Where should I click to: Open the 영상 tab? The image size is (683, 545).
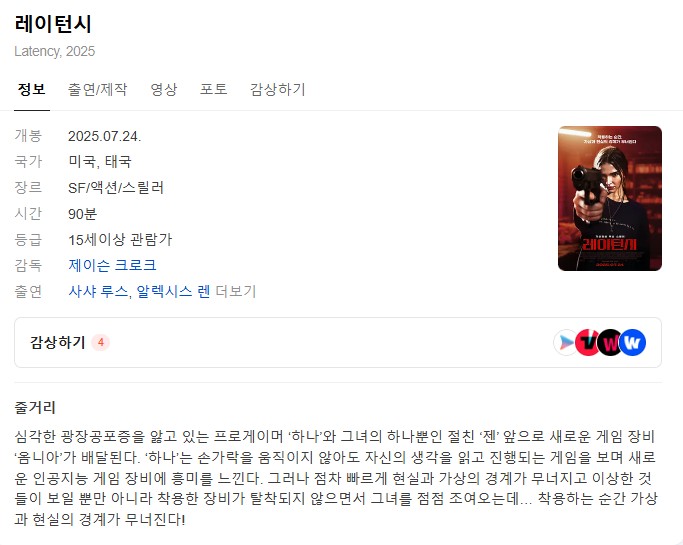164,89
